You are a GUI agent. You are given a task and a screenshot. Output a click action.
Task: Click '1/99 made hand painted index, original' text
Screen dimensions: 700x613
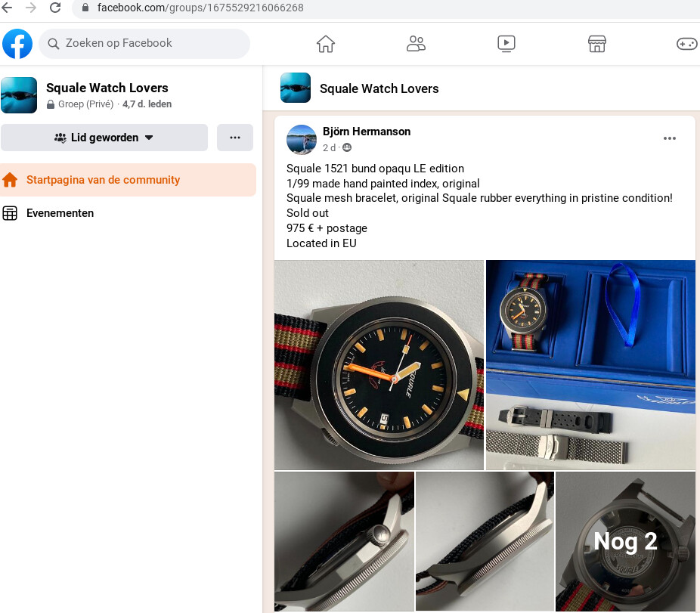pyautogui.click(x=383, y=184)
